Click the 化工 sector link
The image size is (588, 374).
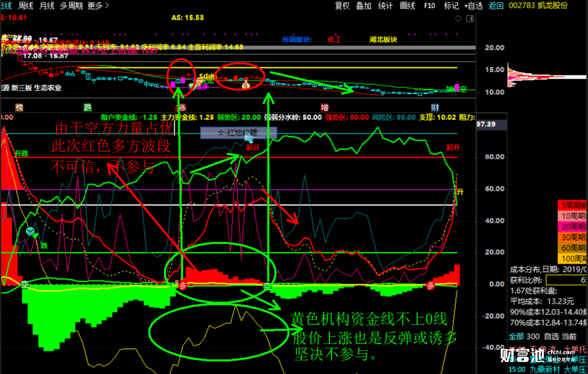[x=334, y=39]
